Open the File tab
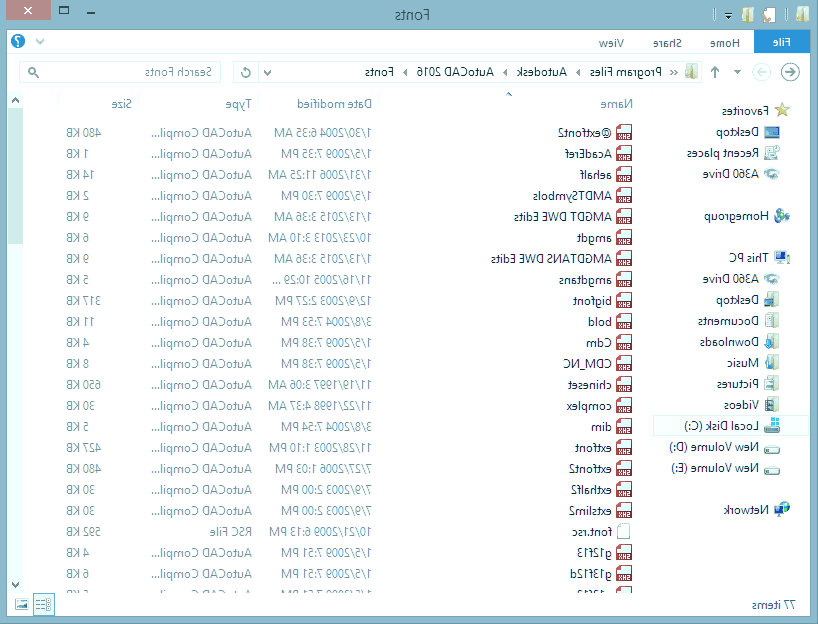The width and height of the screenshot is (818, 624). (781, 42)
